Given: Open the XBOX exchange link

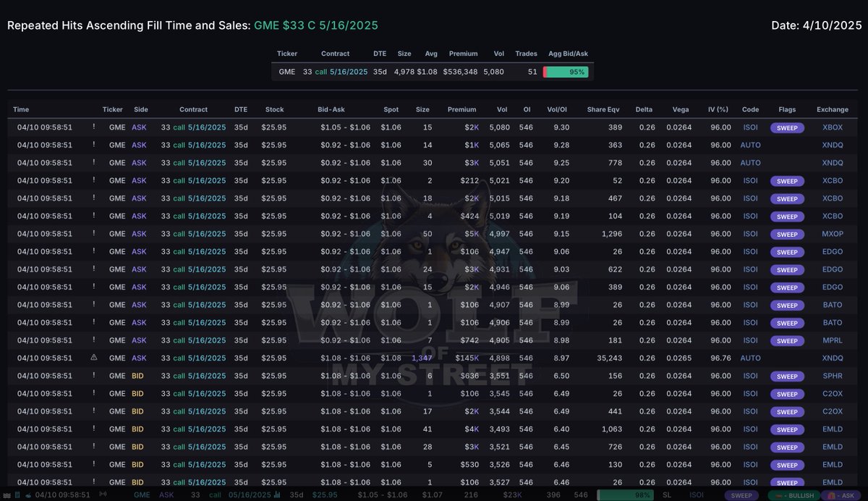Looking at the screenshot, I should (833, 127).
